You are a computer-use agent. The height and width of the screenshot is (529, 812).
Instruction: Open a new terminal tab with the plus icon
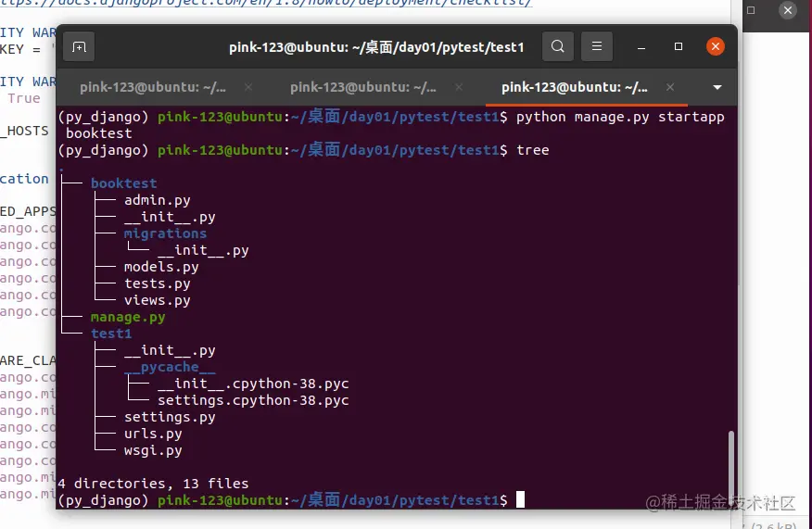[79, 47]
